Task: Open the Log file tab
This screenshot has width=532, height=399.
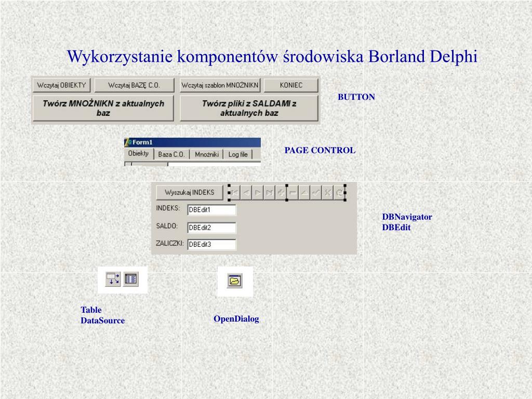Action: point(238,154)
